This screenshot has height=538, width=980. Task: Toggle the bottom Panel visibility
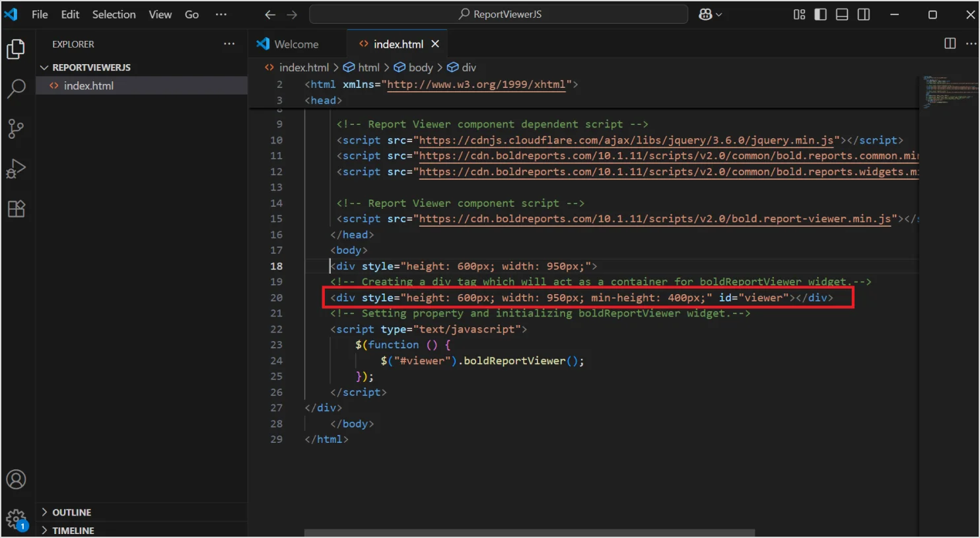(x=841, y=14)
